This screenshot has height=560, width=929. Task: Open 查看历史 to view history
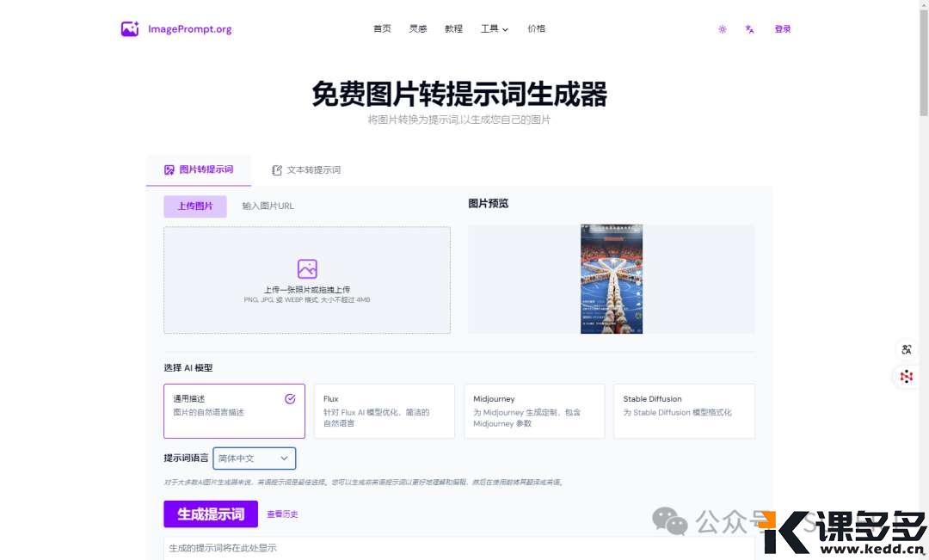[284, 514]
